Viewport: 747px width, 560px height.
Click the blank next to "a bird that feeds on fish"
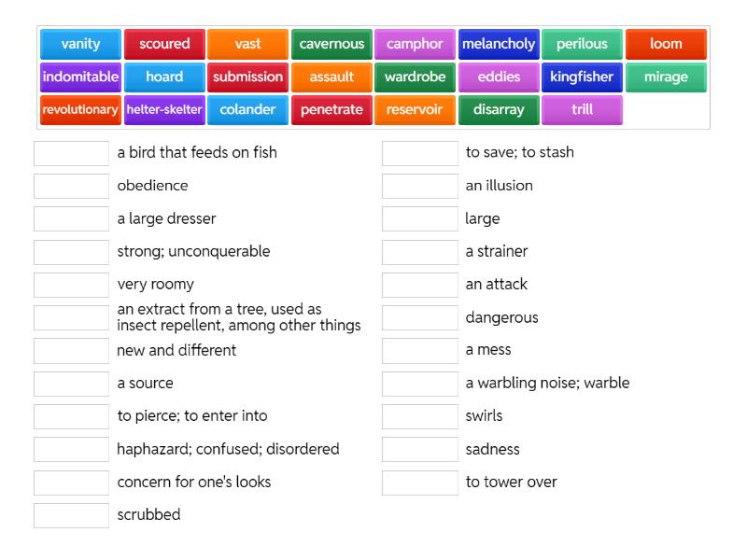point(71,152)
